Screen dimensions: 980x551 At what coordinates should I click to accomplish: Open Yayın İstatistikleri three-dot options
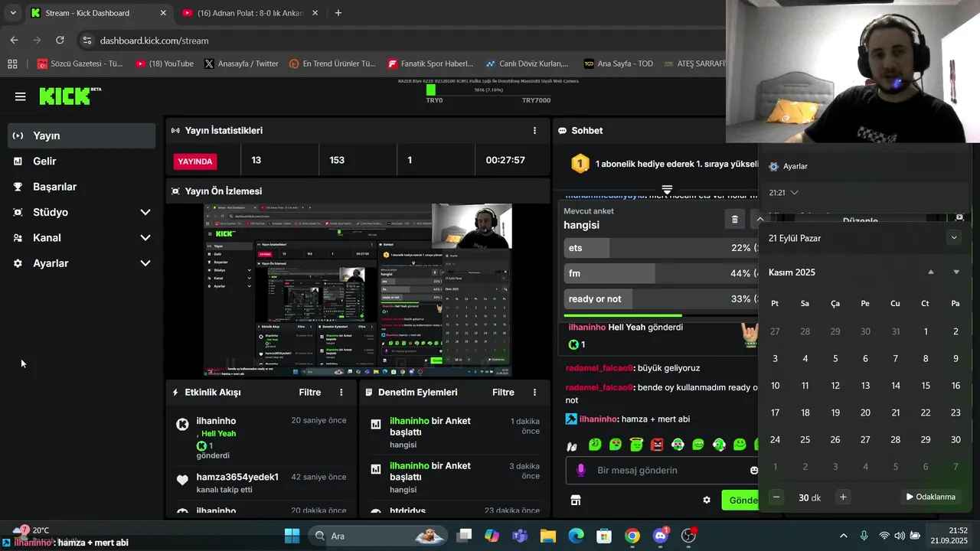pyautogui.click(x=534, y=131)
